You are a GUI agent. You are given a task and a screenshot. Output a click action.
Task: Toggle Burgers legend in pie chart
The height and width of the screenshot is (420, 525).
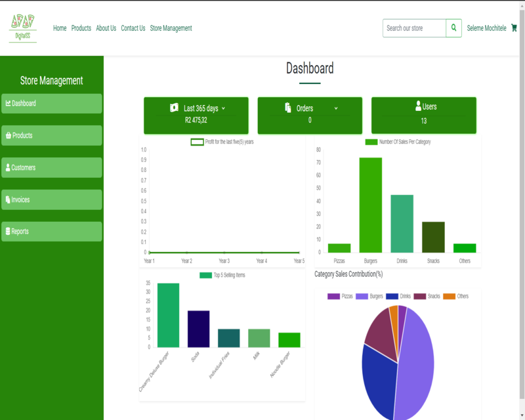tap(369, 297)
